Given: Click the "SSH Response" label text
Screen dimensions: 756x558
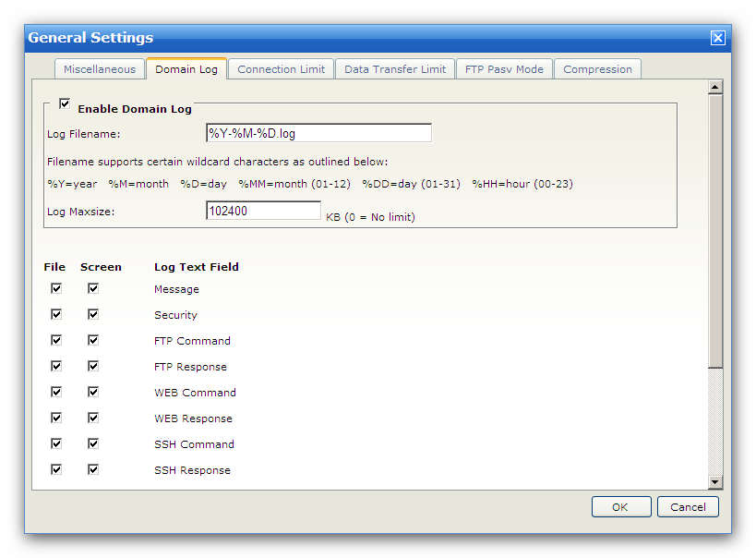Looking at the screenshot, I should [192, 470].
